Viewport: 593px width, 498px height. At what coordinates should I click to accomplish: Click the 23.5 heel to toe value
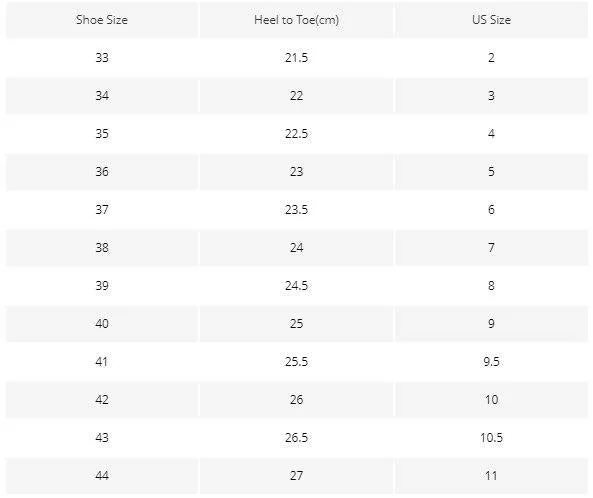296,209
